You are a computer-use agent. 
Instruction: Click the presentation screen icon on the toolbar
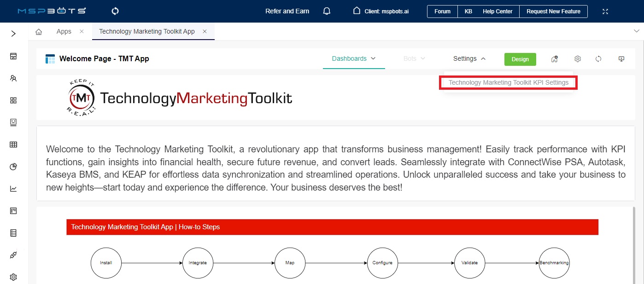[x=621, y=59]
